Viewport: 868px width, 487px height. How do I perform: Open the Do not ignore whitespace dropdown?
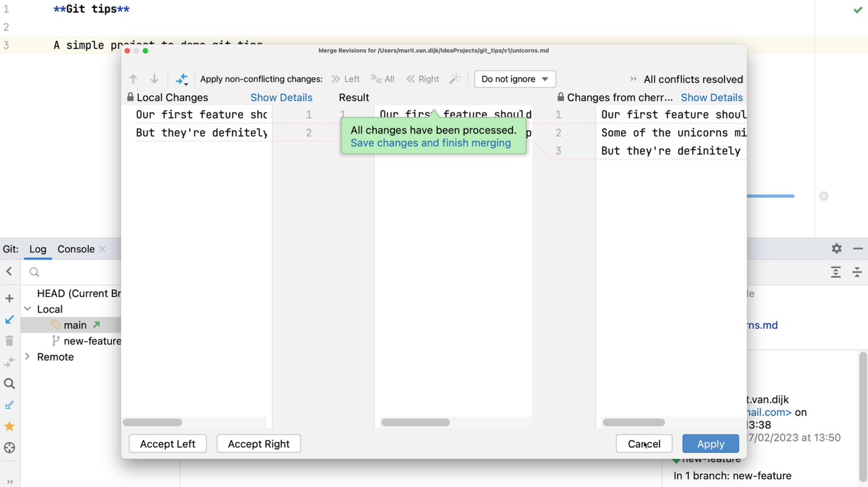coord(514,79)
